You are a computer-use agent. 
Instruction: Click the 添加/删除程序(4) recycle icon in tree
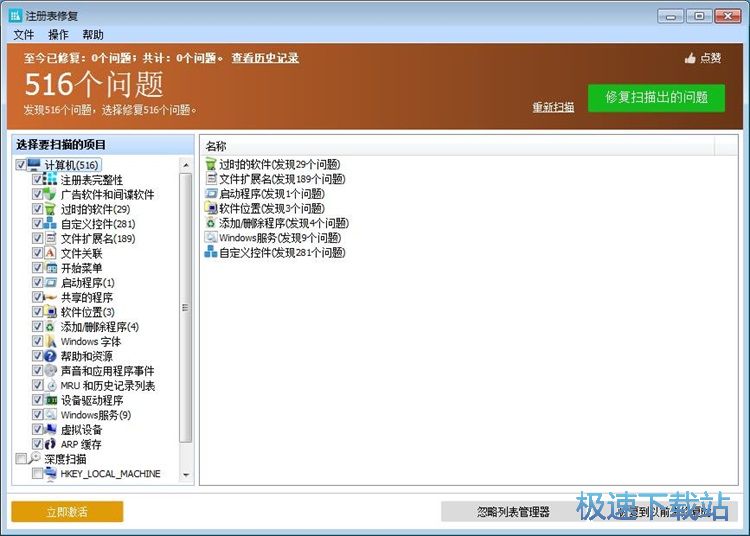(x=50, y=327)
